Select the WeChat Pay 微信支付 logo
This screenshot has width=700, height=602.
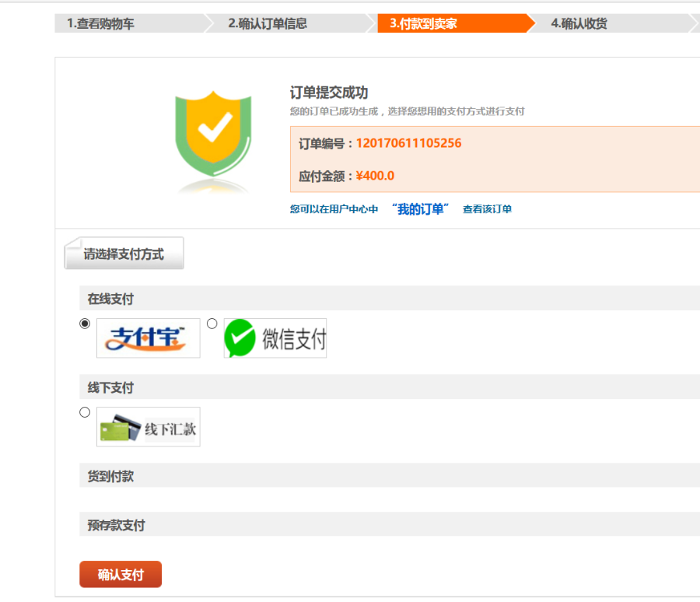click(274, 338)
